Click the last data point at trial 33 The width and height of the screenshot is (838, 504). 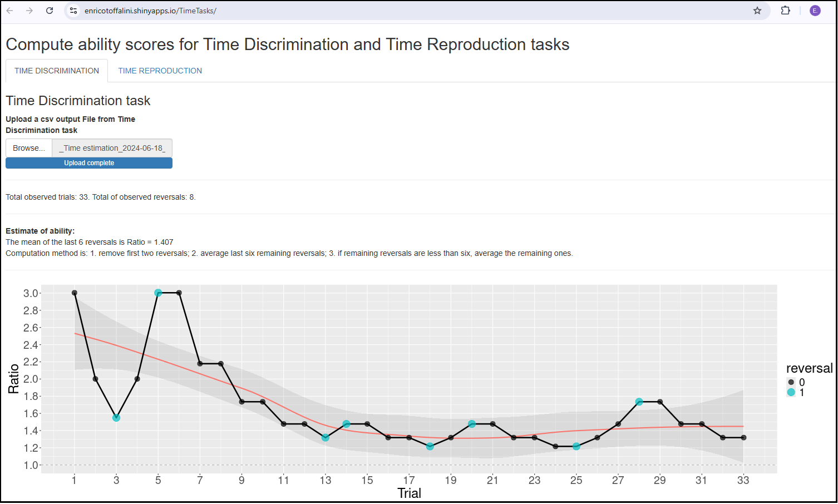tap(743, 438)
